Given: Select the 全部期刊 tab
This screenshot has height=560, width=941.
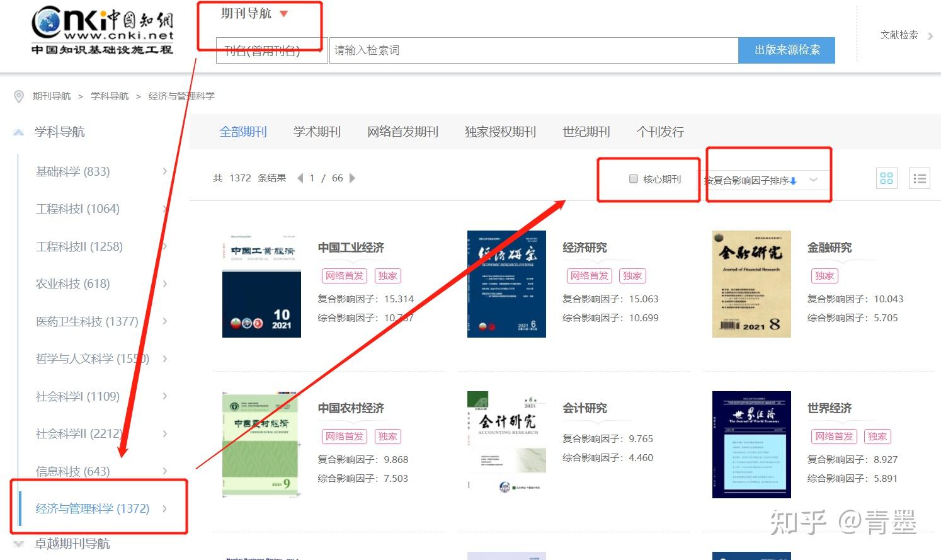Looking at the screenshot, I should coord(243,132).
